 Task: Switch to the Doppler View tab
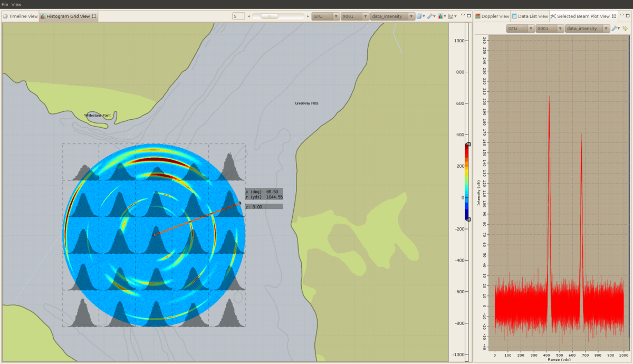coord(492,16)
